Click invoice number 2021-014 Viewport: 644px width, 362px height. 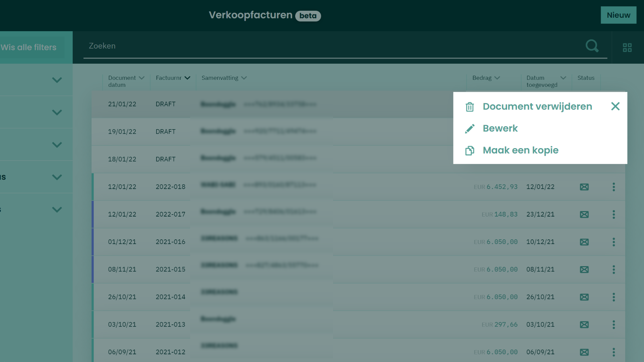coord(170,297)
